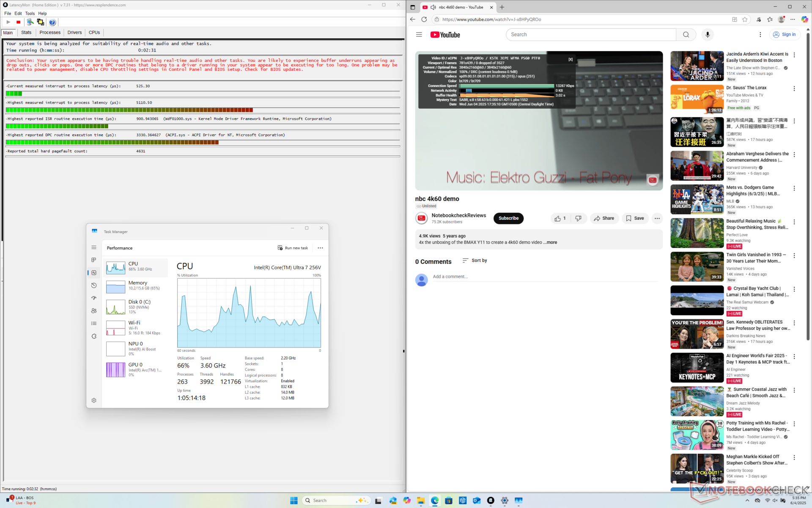Mute the nbc 4k60 demo browser tab
812x508 pixels.
coord(433,7)
